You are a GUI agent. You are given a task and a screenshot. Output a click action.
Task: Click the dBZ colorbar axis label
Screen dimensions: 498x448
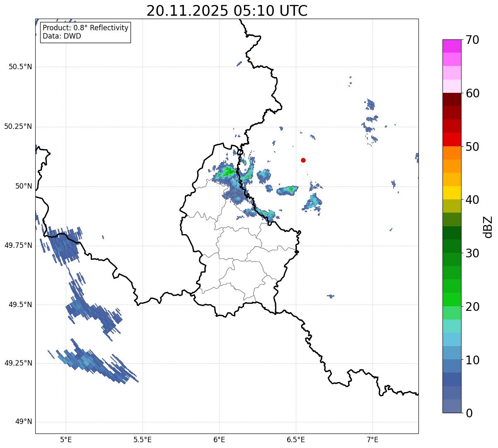point(488,227)
